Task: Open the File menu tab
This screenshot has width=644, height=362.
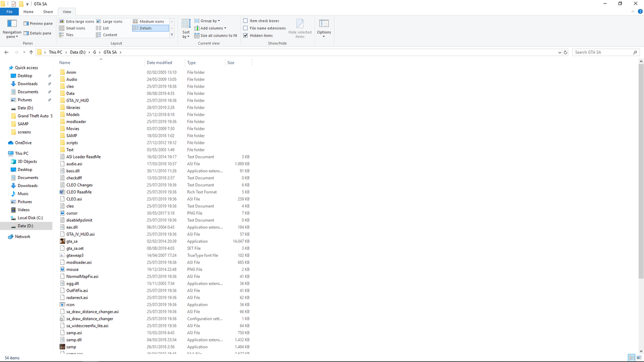Action: [9, 12]
